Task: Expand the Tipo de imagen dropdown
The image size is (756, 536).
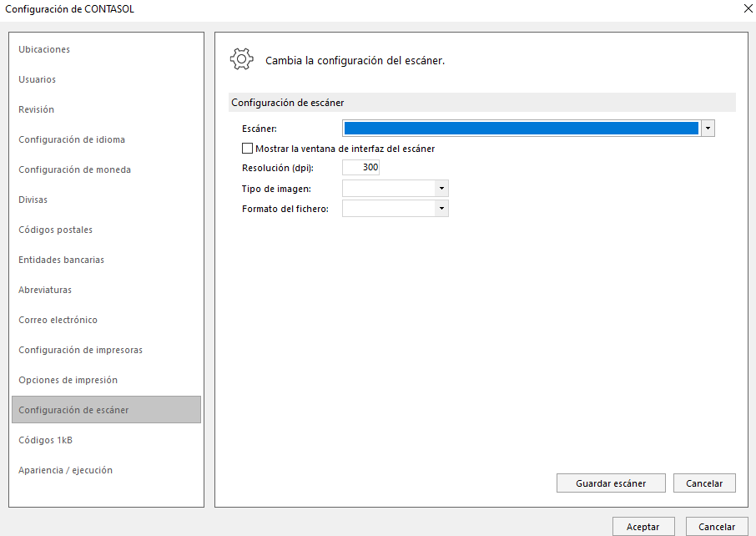Action: tap(441, 188)
